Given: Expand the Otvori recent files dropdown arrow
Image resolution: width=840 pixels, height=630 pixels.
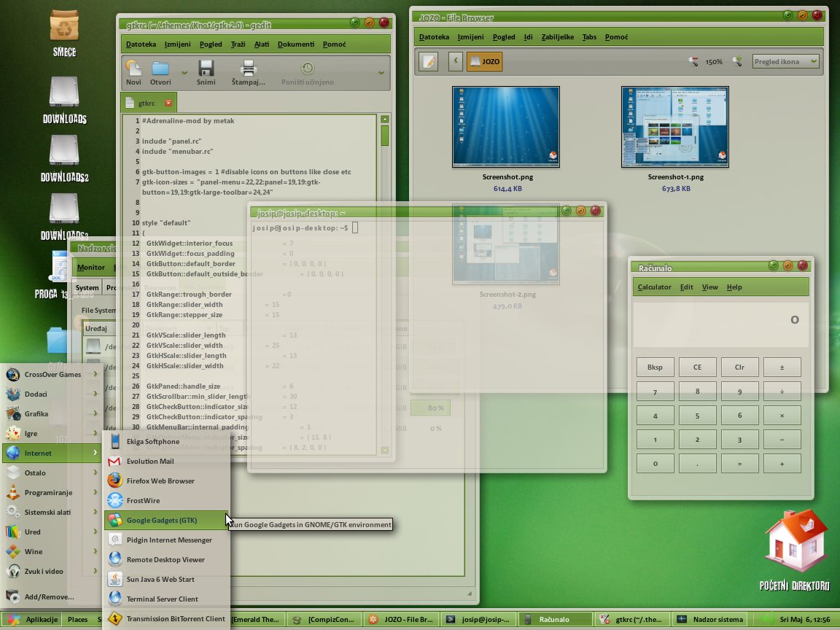Looking at the screenshot, I should 184,72.
